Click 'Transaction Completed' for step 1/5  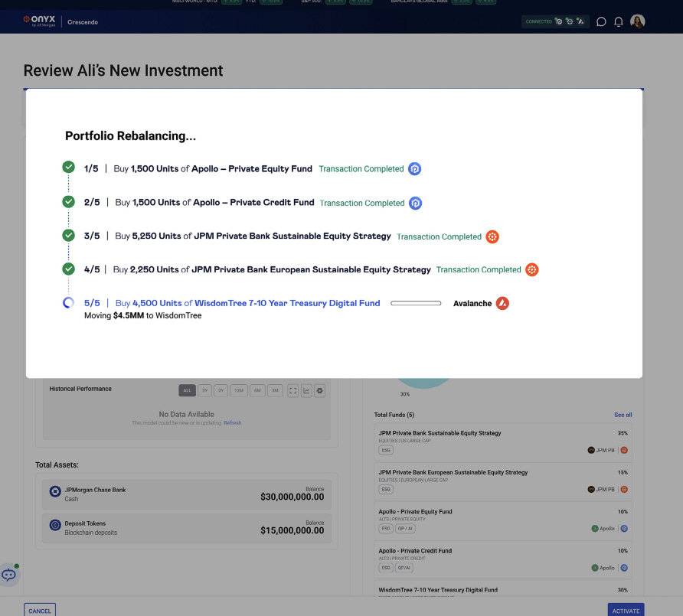[361, 169]
